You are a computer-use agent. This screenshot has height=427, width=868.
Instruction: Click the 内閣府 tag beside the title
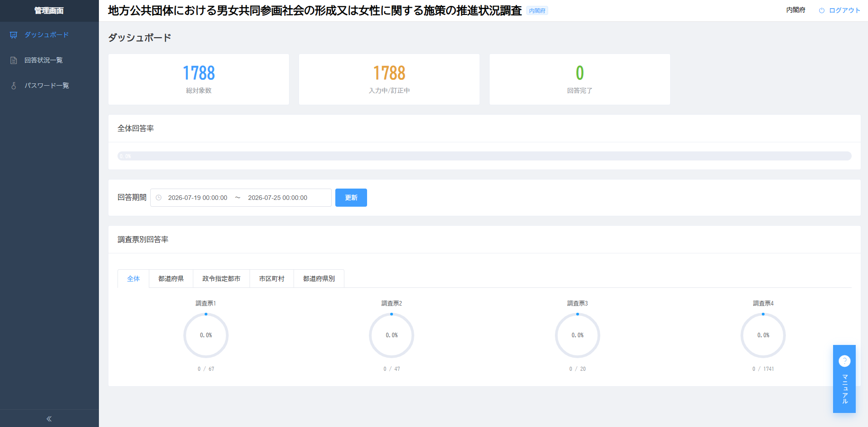pyautogui.click(x=537, y=11)
